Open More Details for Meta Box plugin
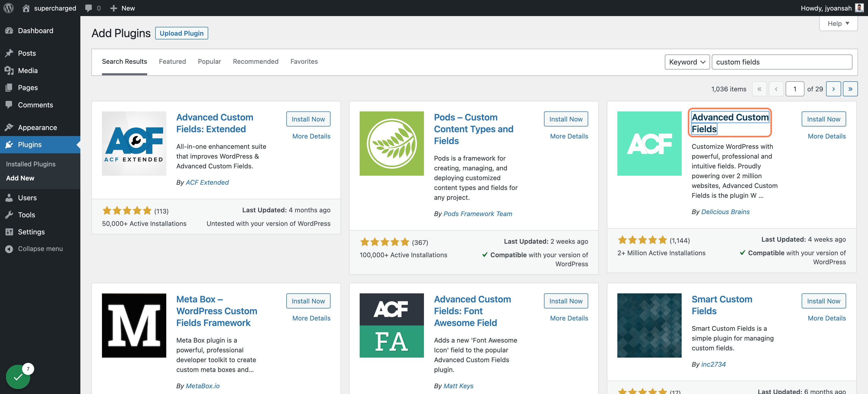Viewport: 868px width, 394px height. point(311,318)
